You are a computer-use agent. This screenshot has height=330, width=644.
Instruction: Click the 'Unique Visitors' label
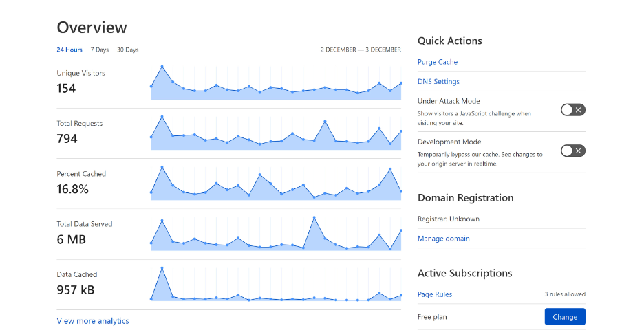coord(81,73)
